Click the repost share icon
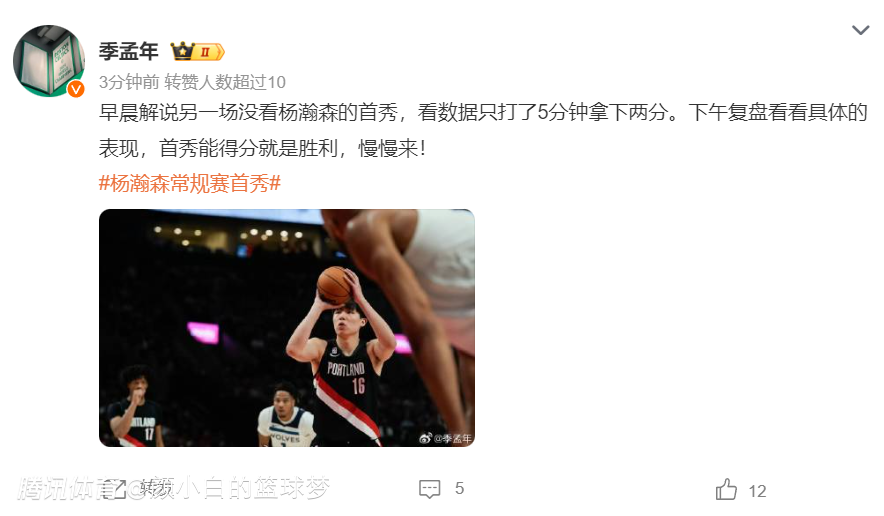884x516 pixels. (116, 488)
